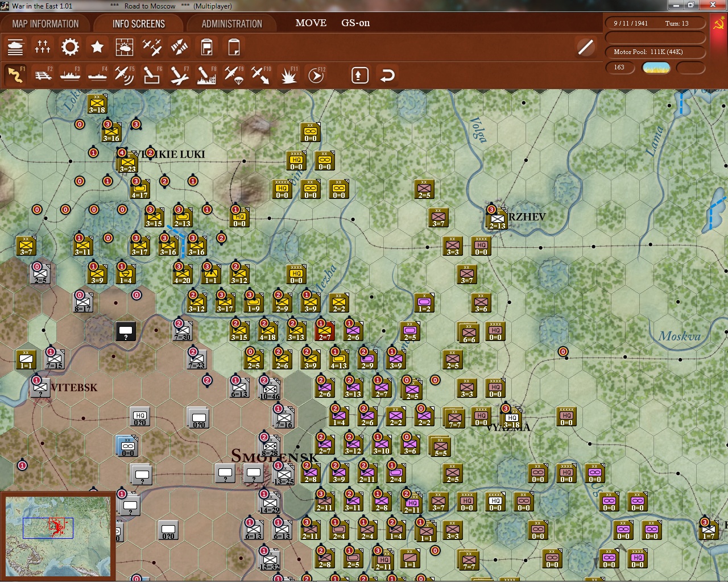Open the Administration tab
The width and height of the screenshot is (728, 582).
[x=231, y=24]
